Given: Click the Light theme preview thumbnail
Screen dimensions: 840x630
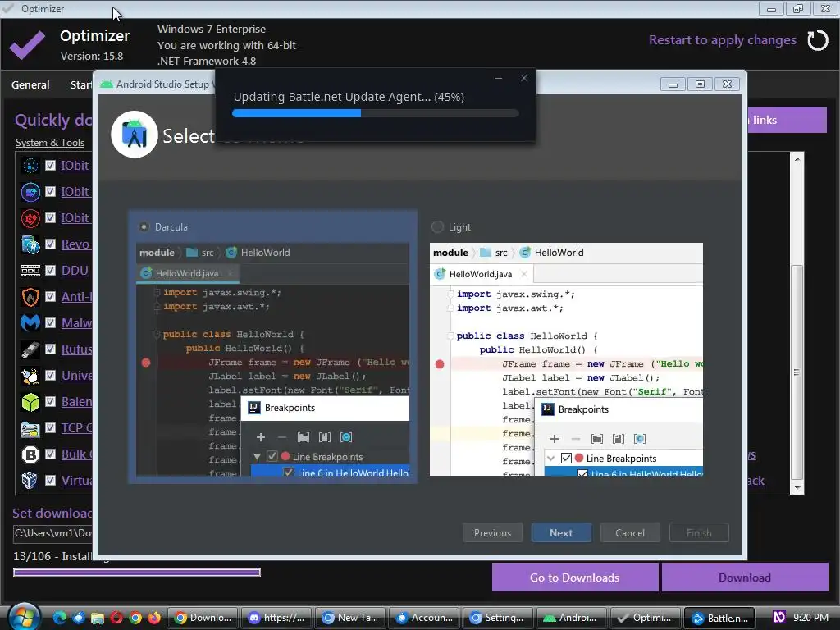Looking at the screenshot, I should [x=566, y=359].
